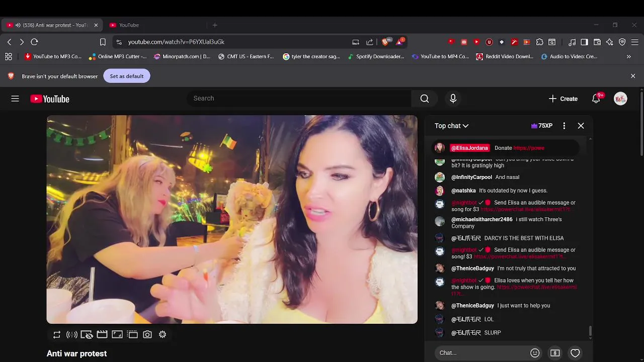Click the Super Chat dollar icon
The width and height of the screenshot is (644, 362).
[x=555, y=353]
